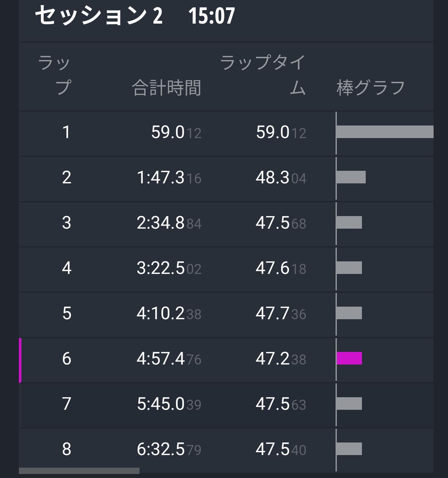The image size is (448, 478).
Task: Select lap 4 row showing 3:22.502 total
Action: [x=226, y=269]
